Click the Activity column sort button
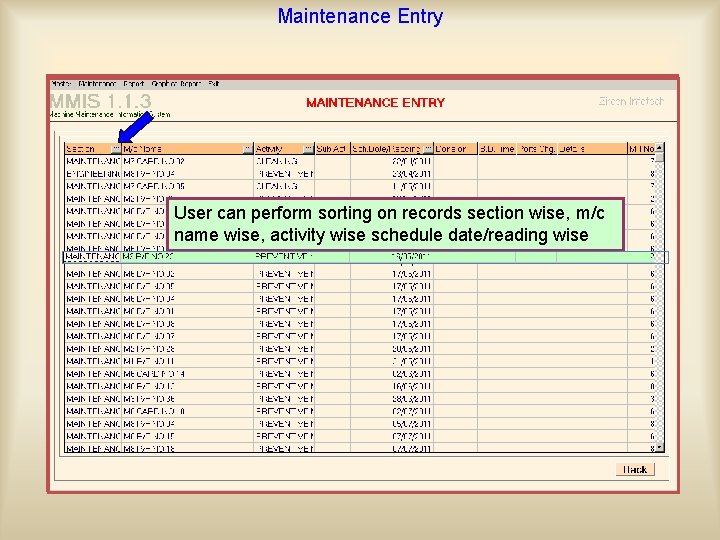720x540 pixels. tap(309, 149)
